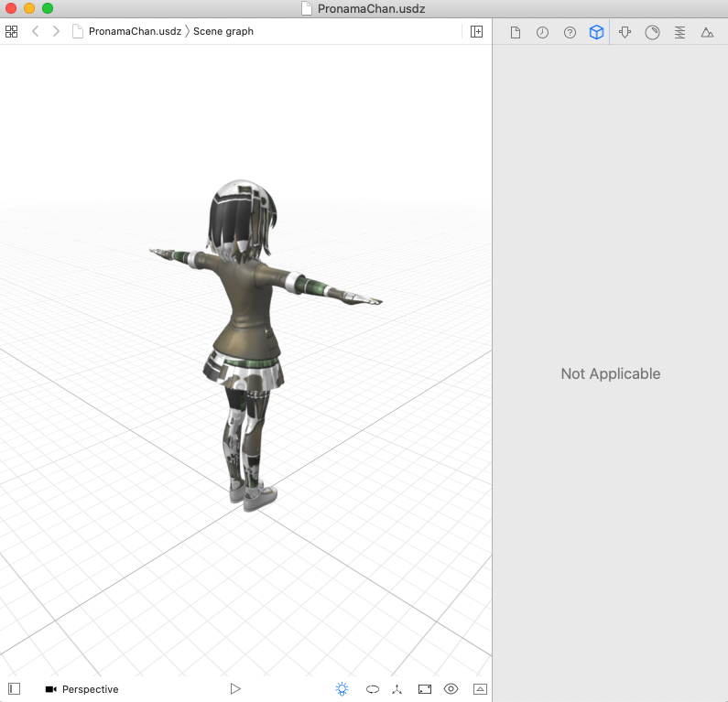Screen dimensions: 728x702
Task: Toggle the orbit rotation camera mode
Action: pos(373,689)
